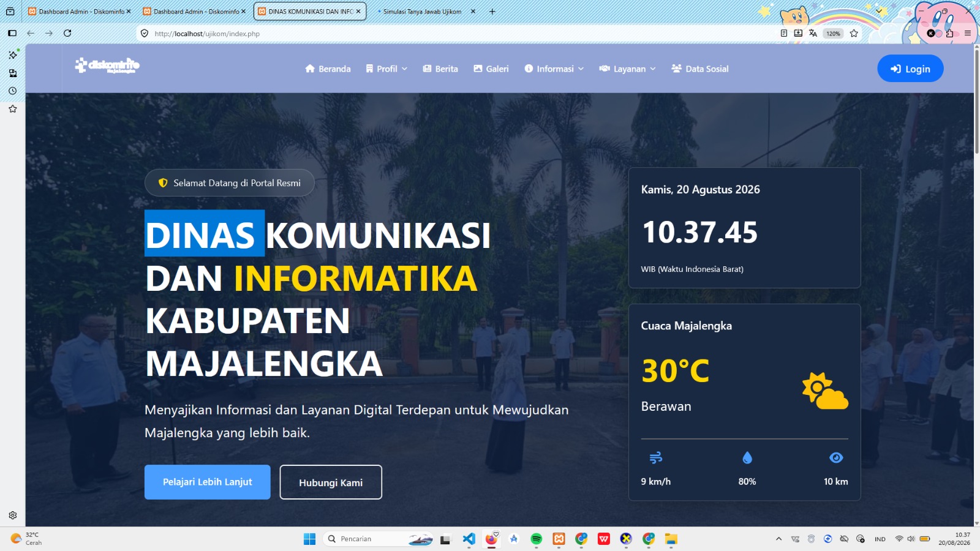Bookmark this page with the star icon
Screen dimensions: 980x551
[x=854, y=34]
